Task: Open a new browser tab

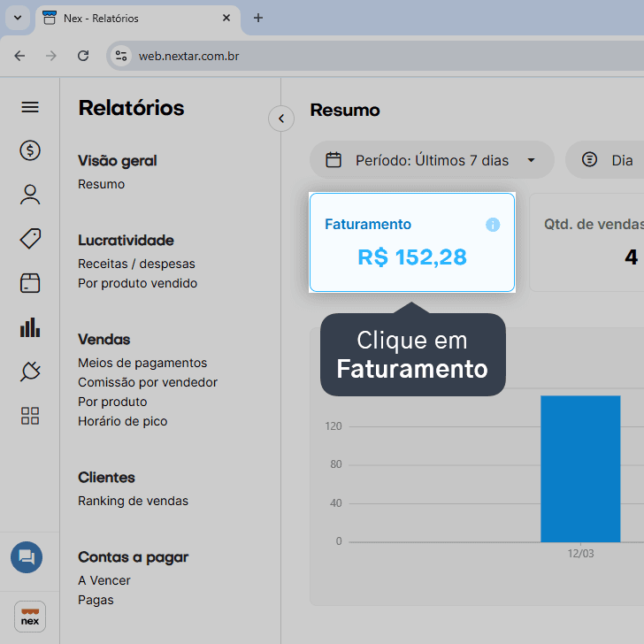Action: (258, 18)
